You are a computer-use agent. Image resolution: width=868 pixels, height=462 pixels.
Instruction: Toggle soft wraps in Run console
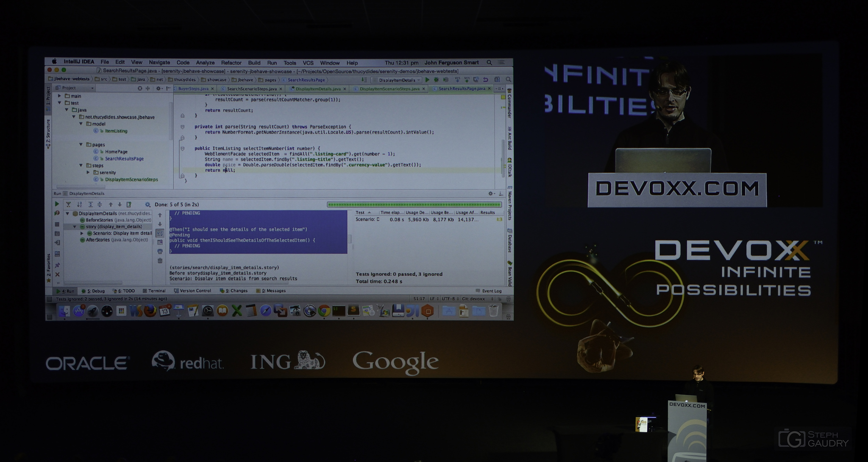click(x=160, y=233)
